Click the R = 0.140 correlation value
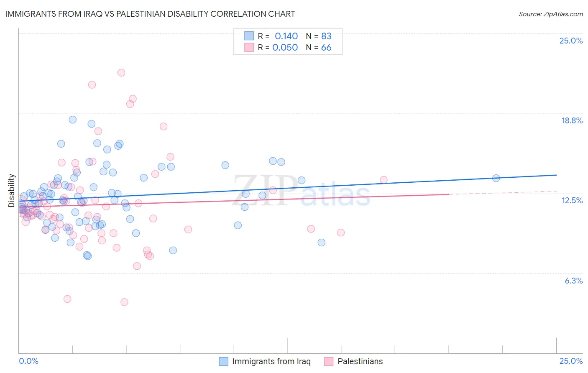The image size is (588, 373). 278,36
